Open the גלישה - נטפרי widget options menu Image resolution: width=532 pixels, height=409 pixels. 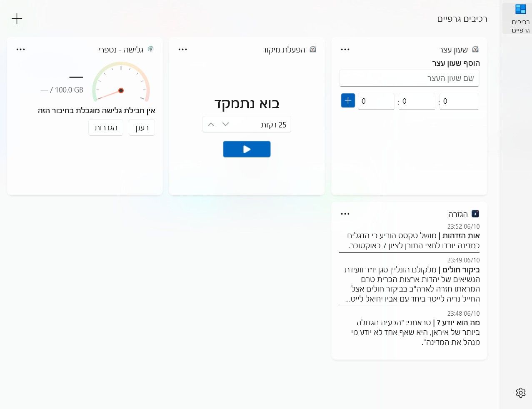coord(20,50)
